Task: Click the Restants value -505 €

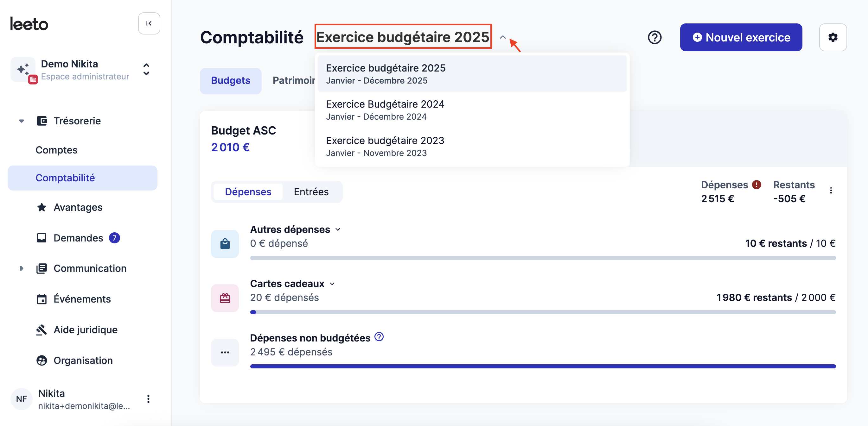Action: (789, 199)
